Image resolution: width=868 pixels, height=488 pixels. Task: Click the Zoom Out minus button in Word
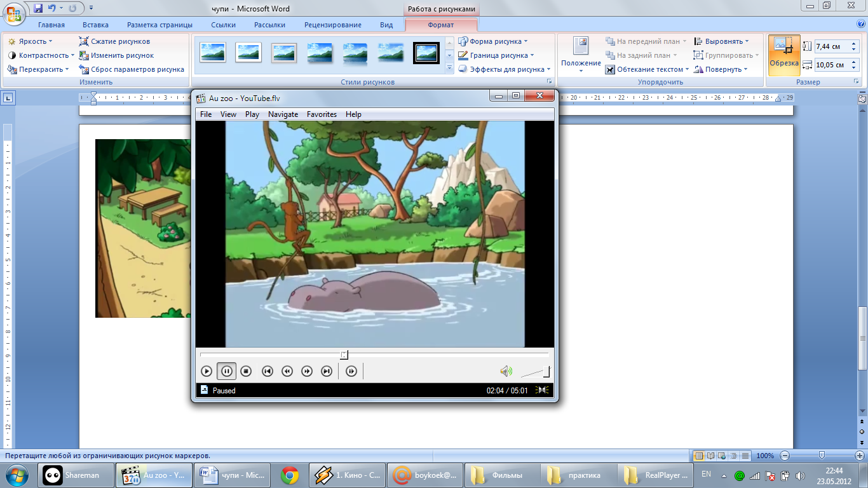785,456
